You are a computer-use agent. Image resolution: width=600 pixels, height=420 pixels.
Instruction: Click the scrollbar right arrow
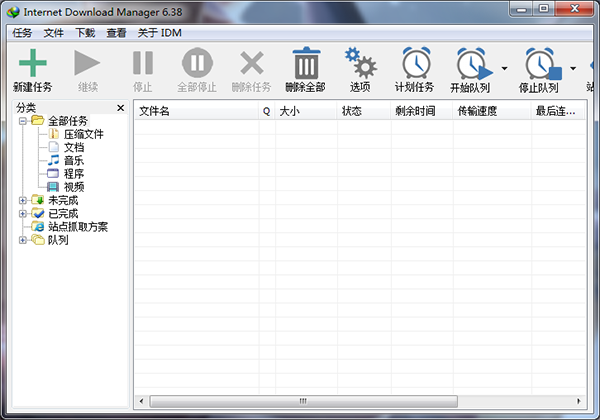click(x=579, y=401)
